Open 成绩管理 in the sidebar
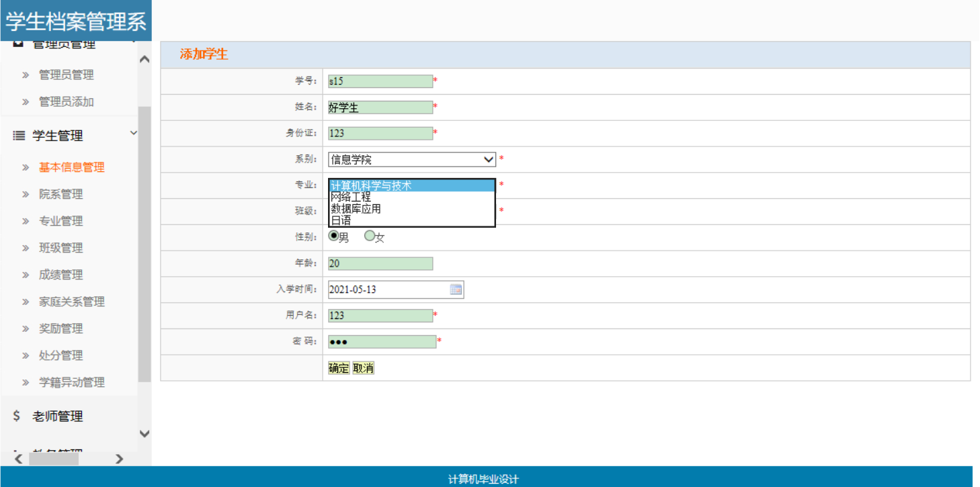The height and width of the screenshot is (487, 980). [x=61, y=275]
